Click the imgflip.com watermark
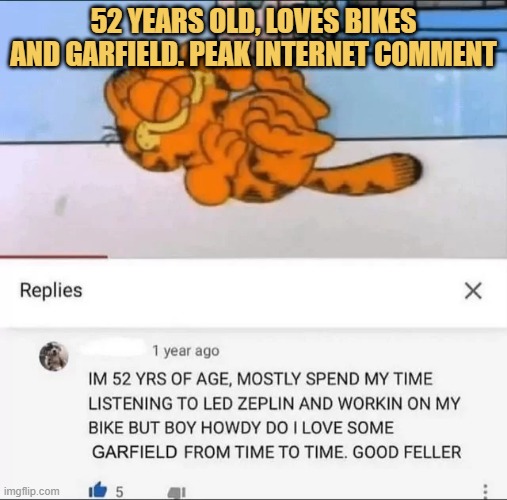The image size is (507, 500). point(32,491)
